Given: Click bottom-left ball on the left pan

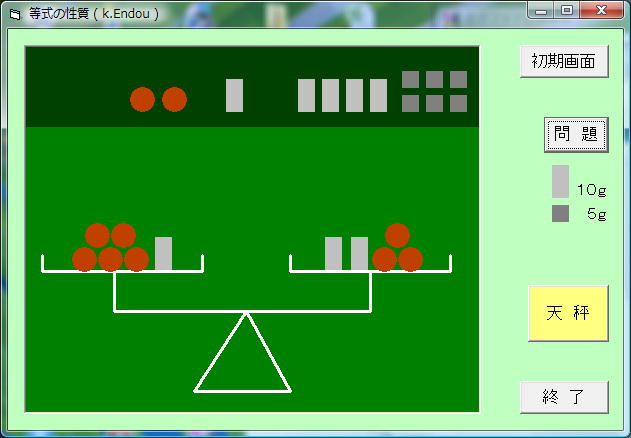Looking at the screenshot, I should (x=85, y=259).
